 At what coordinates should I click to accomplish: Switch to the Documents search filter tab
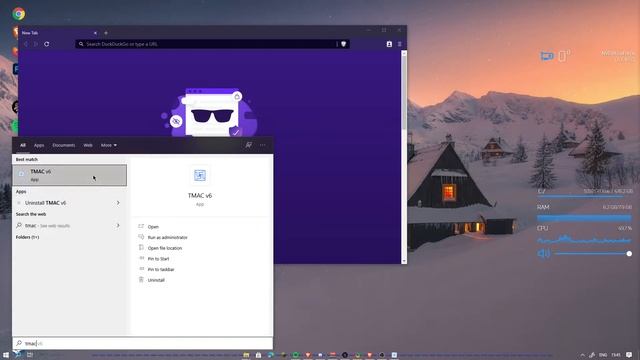click(63, 145)
